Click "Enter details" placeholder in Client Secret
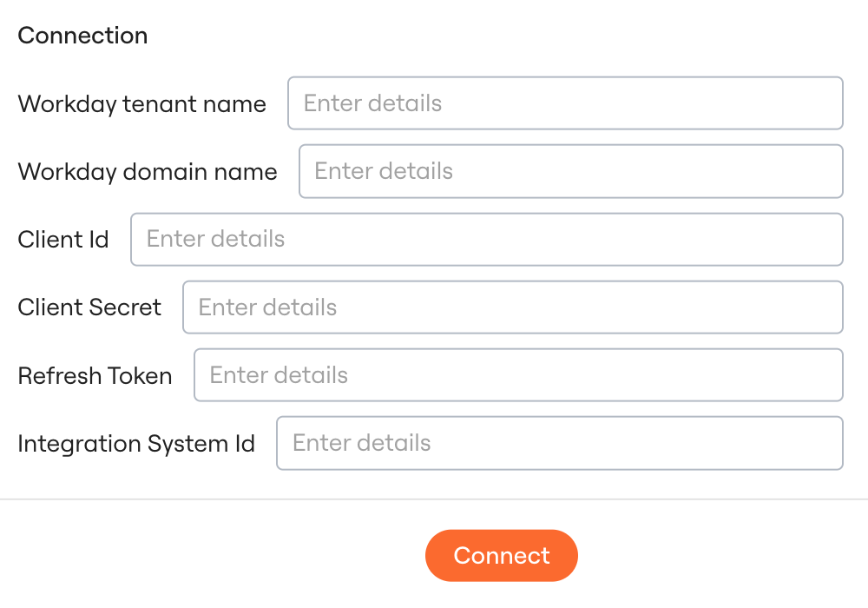Viewport: 868px width, 608px height. (x=267, y=307)
